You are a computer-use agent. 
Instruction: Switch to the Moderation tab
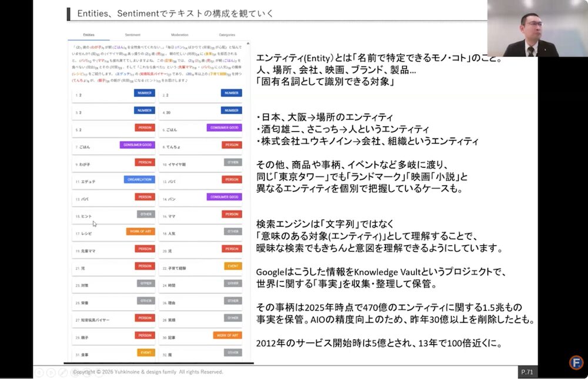[179, 35]
